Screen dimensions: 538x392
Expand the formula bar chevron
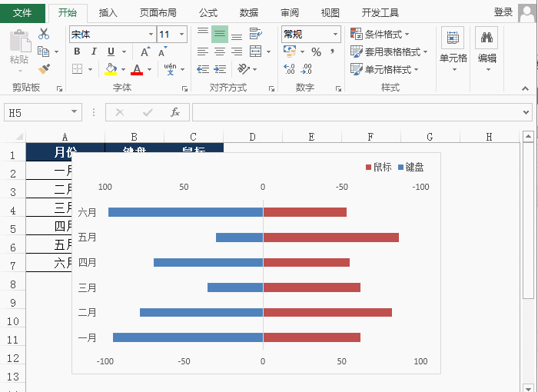(x=526, y=112)
